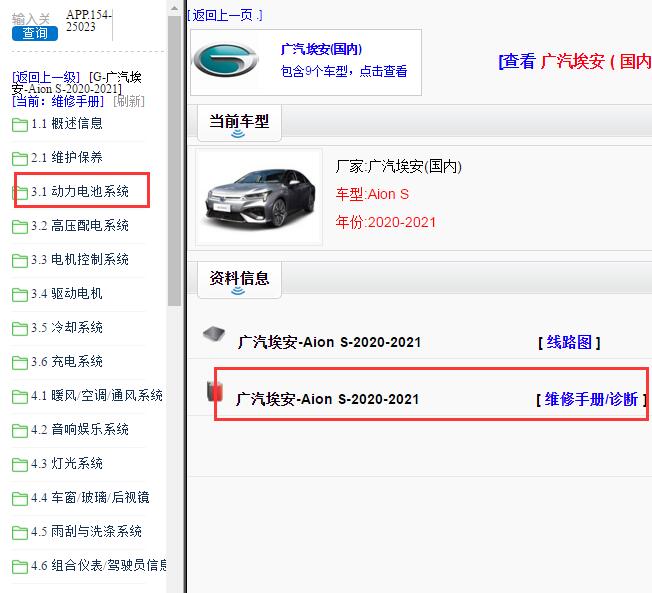This screenshot has height=593, width=652.
Task: Open the 线路图 wiring diagram link
Action: point(569,343)
